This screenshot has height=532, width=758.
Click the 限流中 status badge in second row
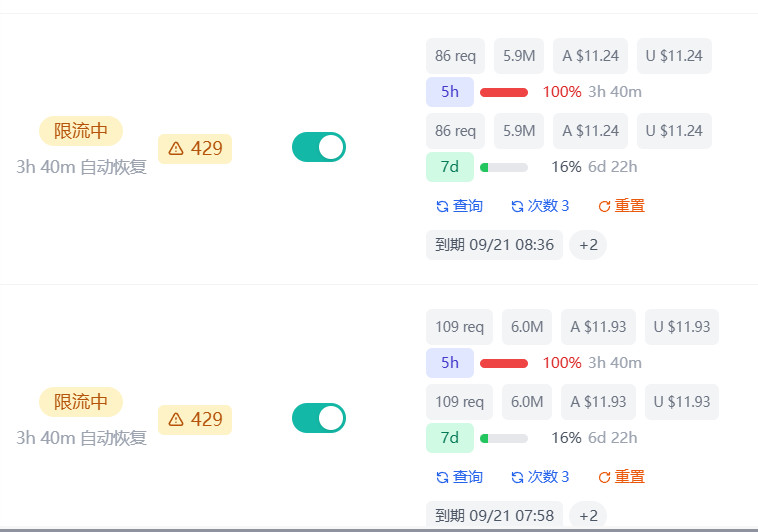coord(81,402)
